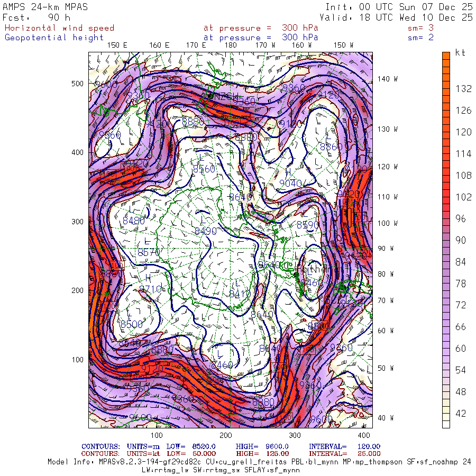Click the '60 W' label right of the map
This screenshot has width=476, height=476.
click(386, 331)
